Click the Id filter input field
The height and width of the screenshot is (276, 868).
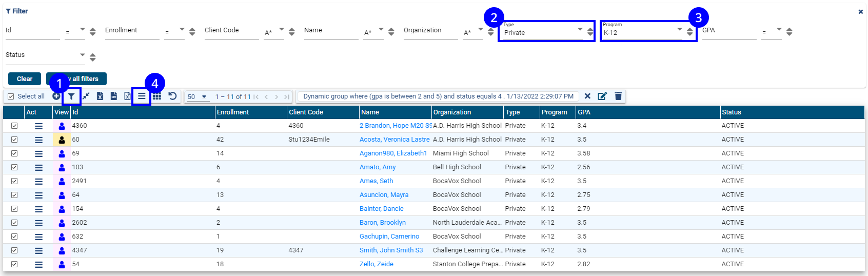[x=32, y=32]
